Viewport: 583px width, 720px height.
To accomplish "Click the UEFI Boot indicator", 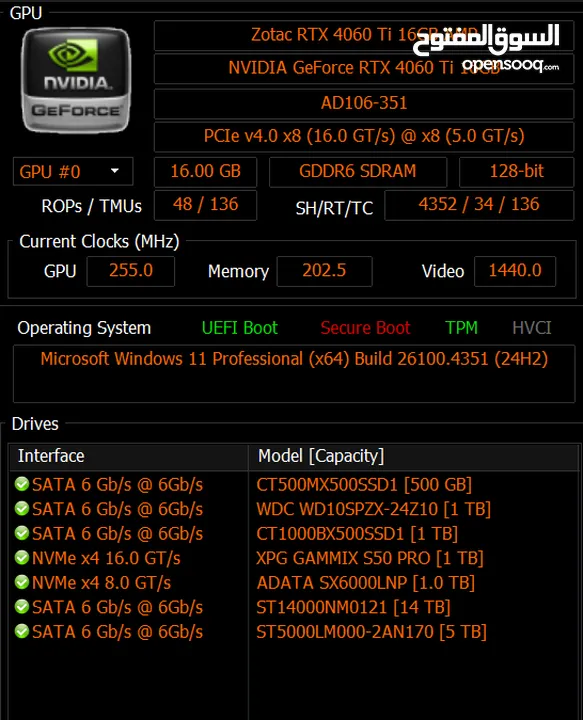I will [x=240, y=328].
